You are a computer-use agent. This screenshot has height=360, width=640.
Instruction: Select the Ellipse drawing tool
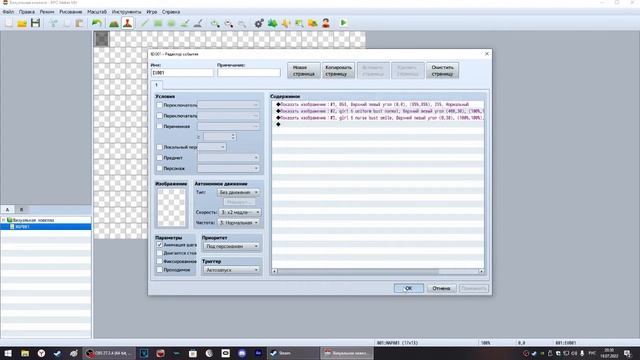[171, 23]
